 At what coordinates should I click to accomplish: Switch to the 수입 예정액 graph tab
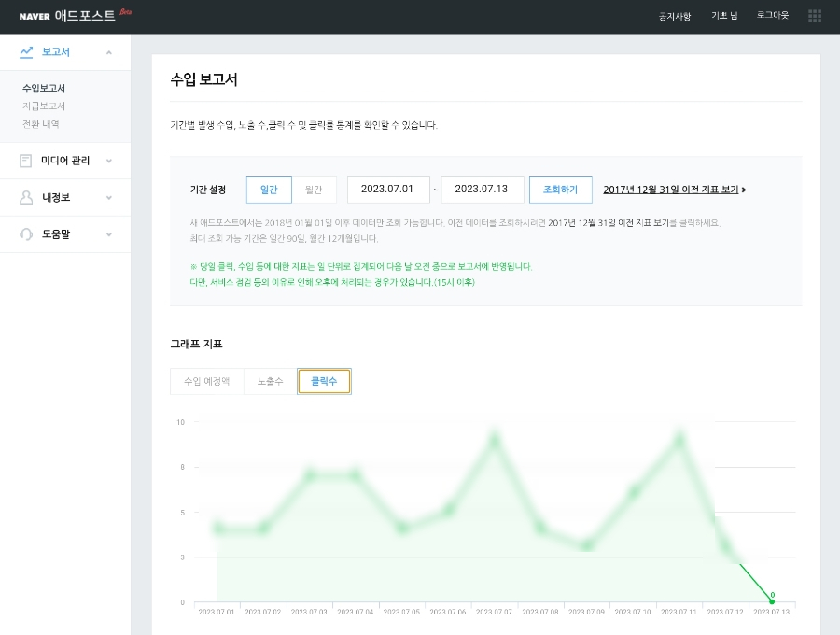207,382
